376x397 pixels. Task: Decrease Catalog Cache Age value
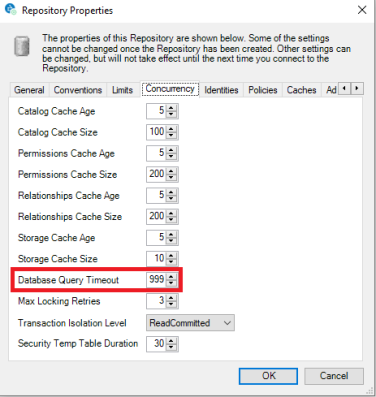point(171,114)
